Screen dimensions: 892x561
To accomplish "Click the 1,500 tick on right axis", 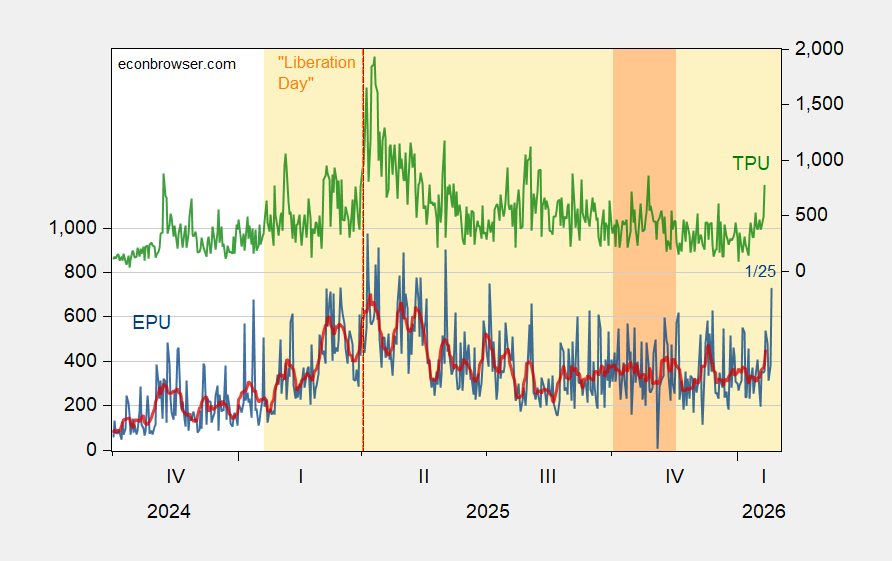I will [819, 104].
